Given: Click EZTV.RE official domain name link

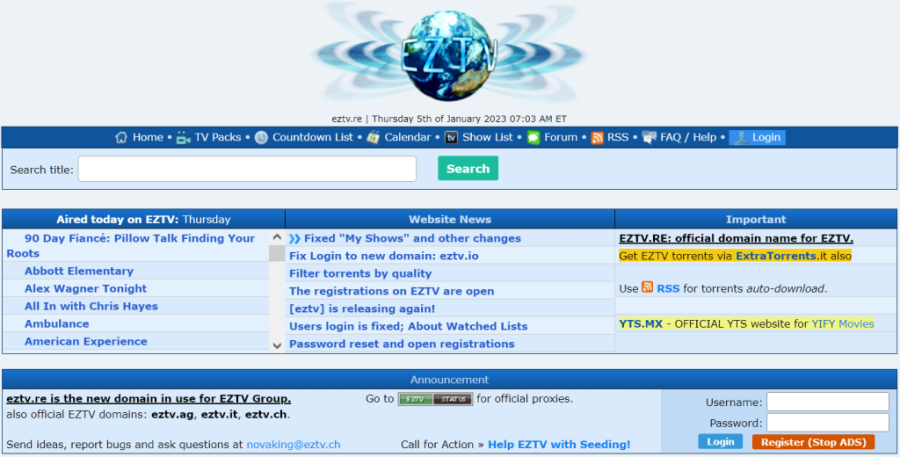Looking at the screenshot, I should (736, 238).
